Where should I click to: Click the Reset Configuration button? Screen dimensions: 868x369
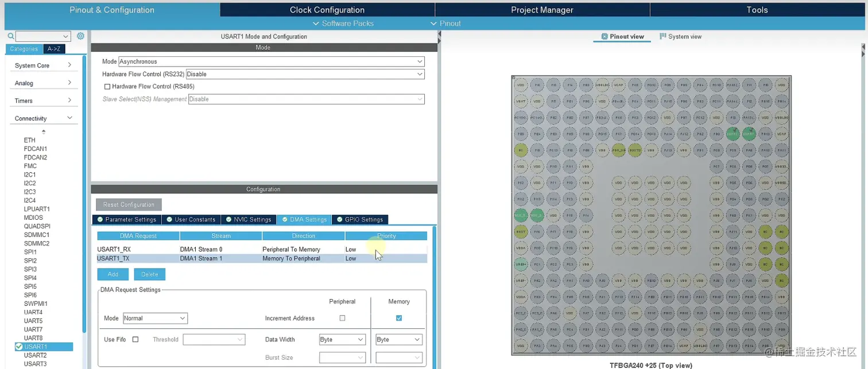click(x=129, y=204)
